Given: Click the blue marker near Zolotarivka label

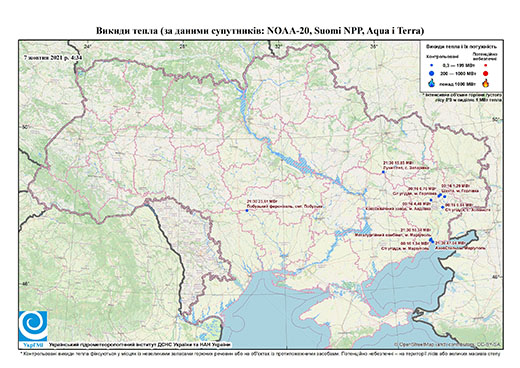Looking at the screenshot, I should (x=383, y=172).
